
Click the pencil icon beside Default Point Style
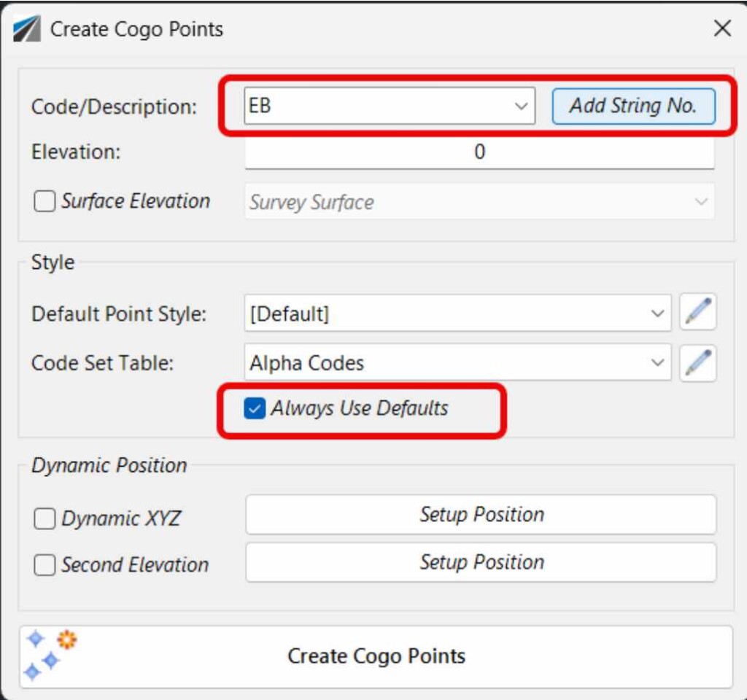click(698, 314)
